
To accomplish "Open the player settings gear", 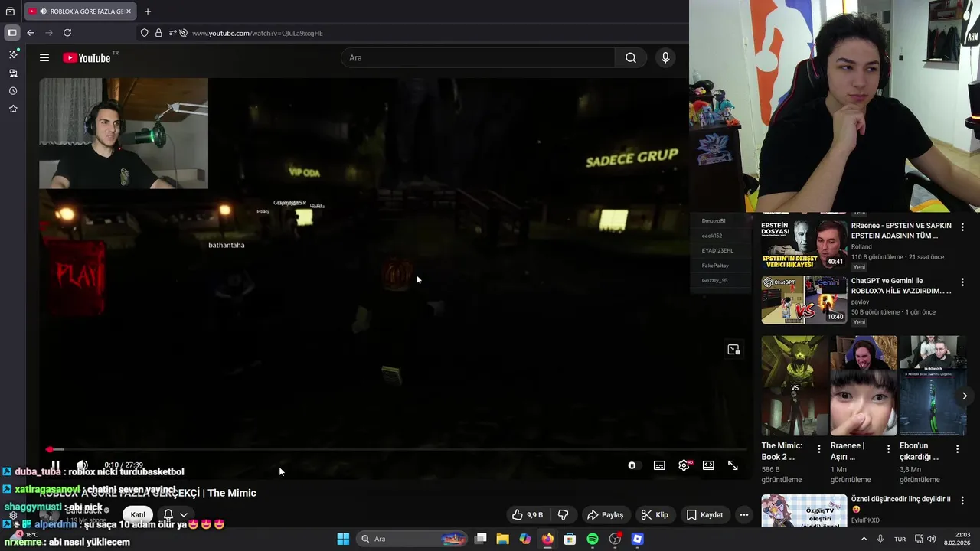I will (684, 465).
